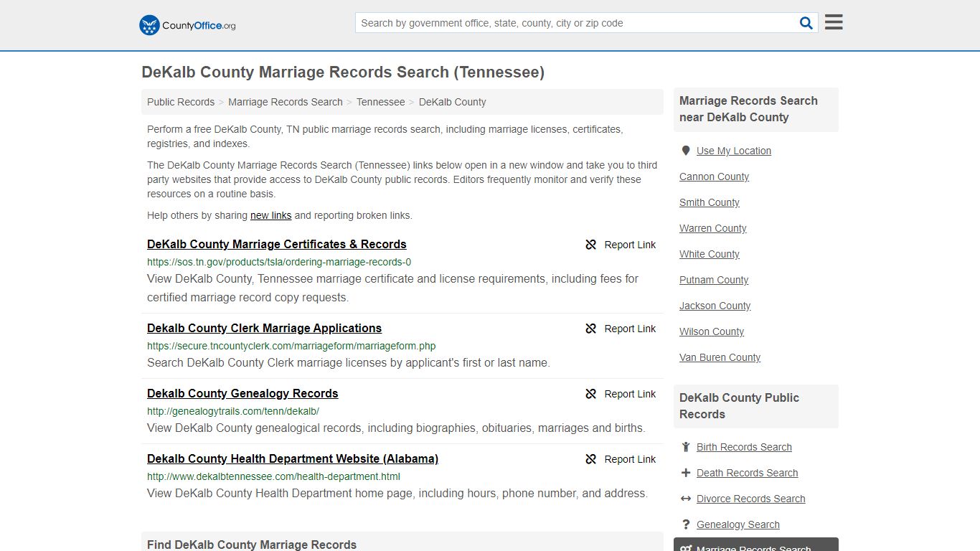Open the hamburger menu
The image size is (980, 551).
click(x=834, y=22)
